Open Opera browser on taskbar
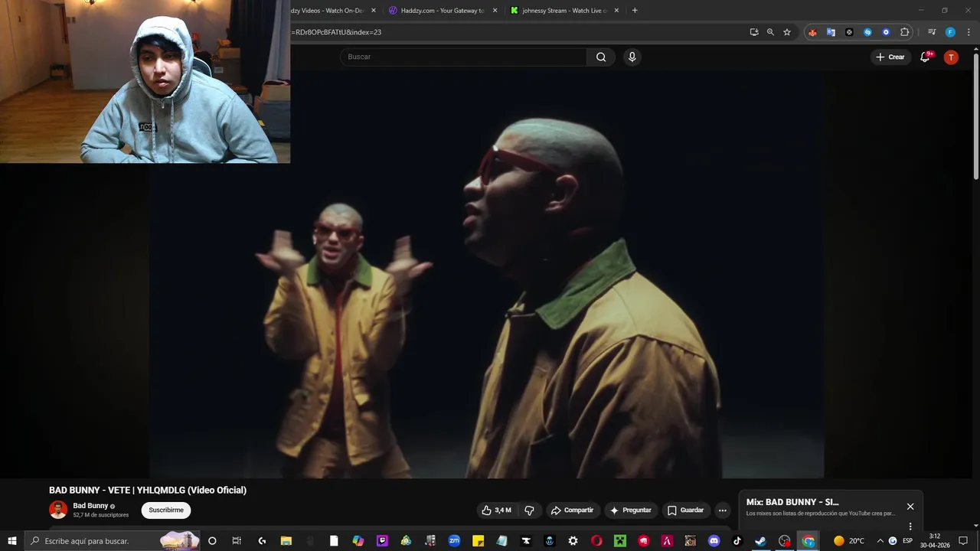 596,541
